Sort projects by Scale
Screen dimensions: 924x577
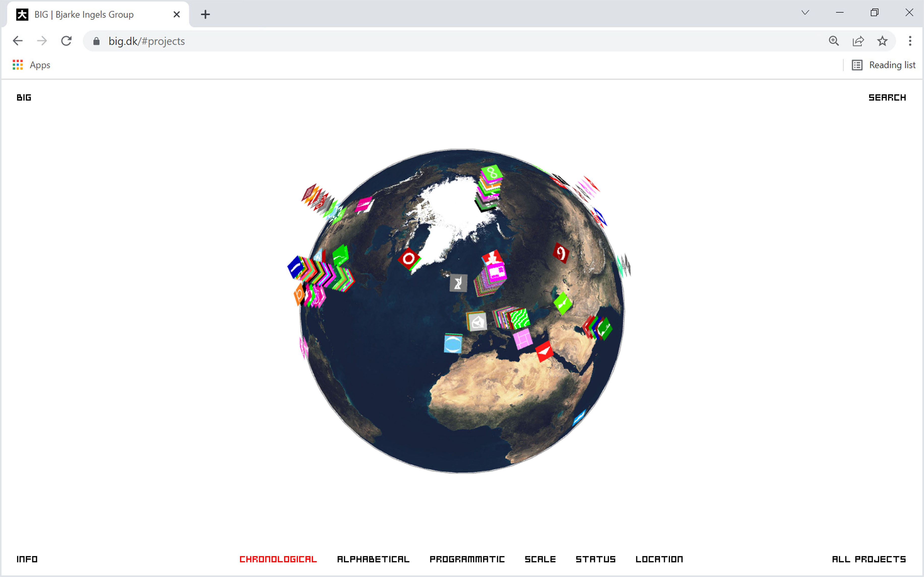click(540, 559)
